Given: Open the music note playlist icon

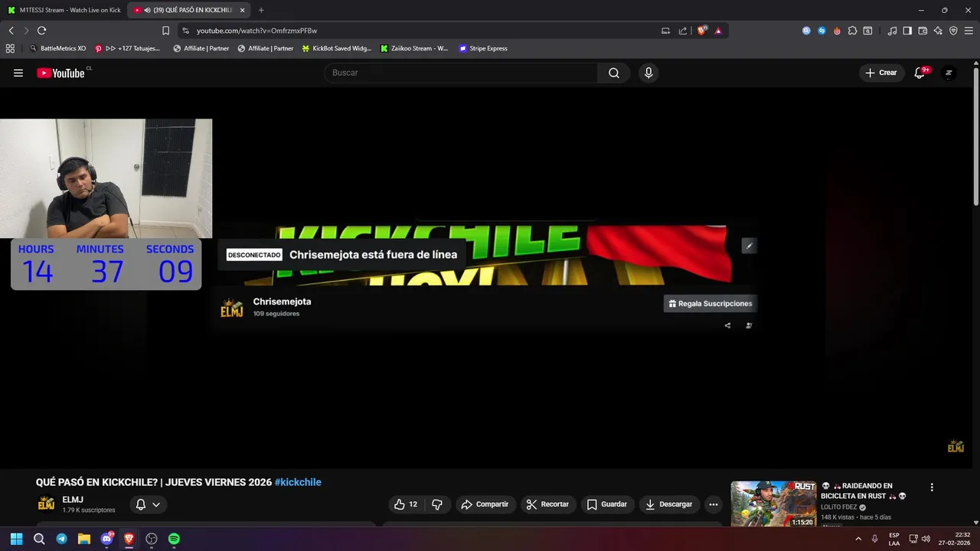Looking at the screenshot, I should click(x=892, y=31).
